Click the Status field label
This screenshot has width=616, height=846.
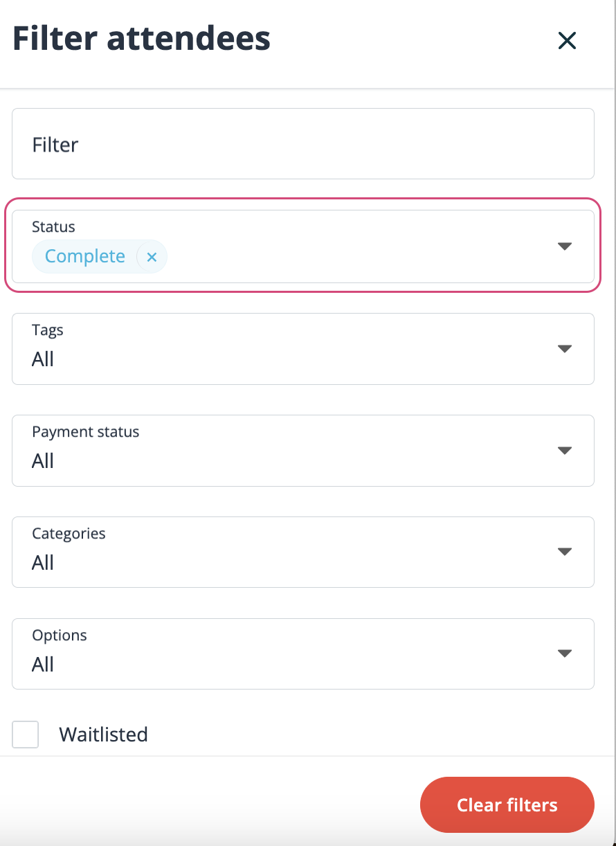pyautogui.click(x=53, y=226)
